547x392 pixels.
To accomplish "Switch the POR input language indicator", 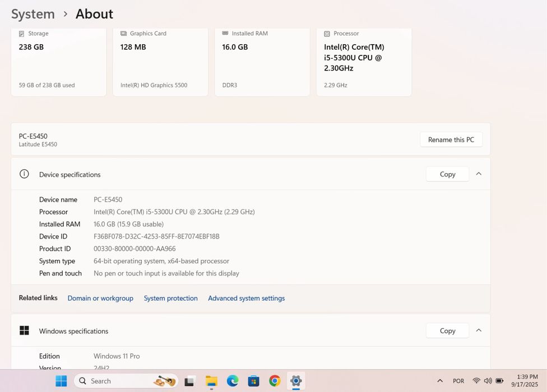I will [x=458, y=381].
